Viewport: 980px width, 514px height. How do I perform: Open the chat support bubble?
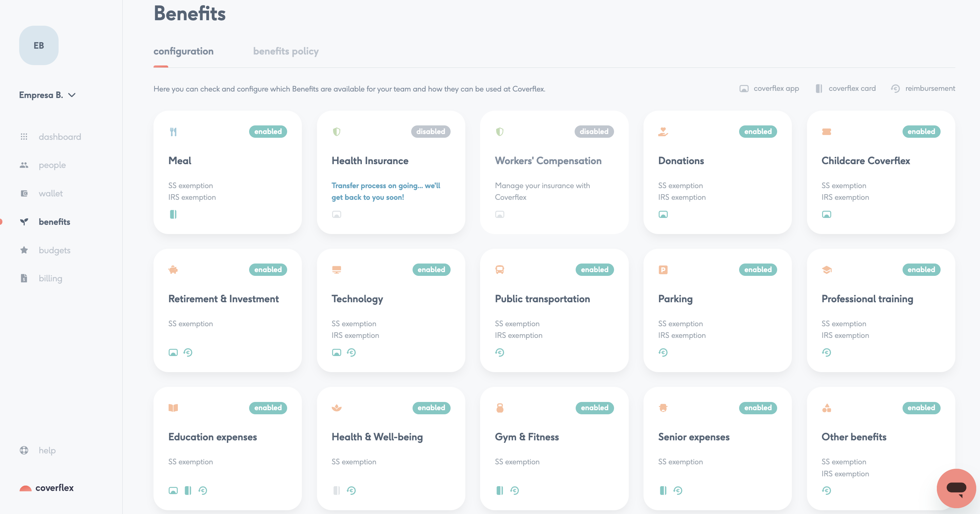tap(956, 488)
